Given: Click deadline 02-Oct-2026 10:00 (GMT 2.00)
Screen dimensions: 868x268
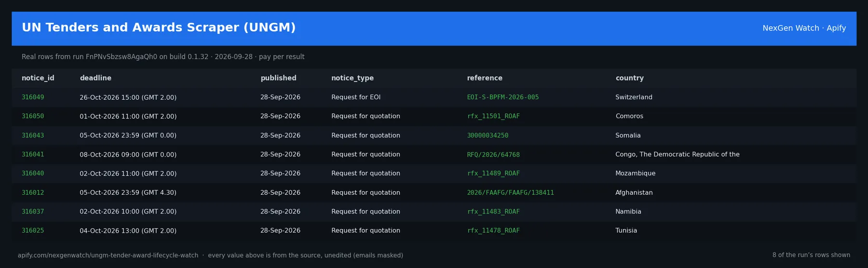Looking at the screenshot, I should point(128,212).
